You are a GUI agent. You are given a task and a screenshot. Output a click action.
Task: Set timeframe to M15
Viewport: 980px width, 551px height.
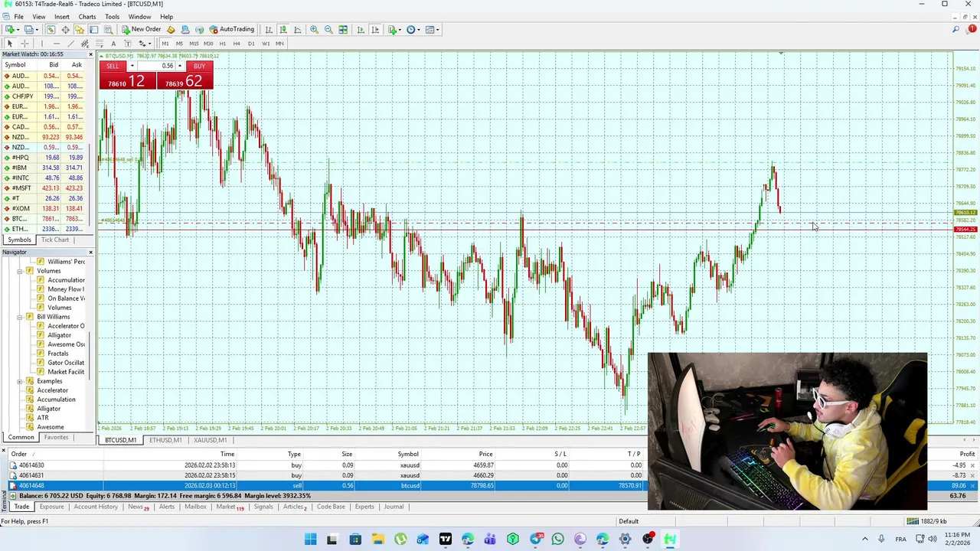(194, 44)
